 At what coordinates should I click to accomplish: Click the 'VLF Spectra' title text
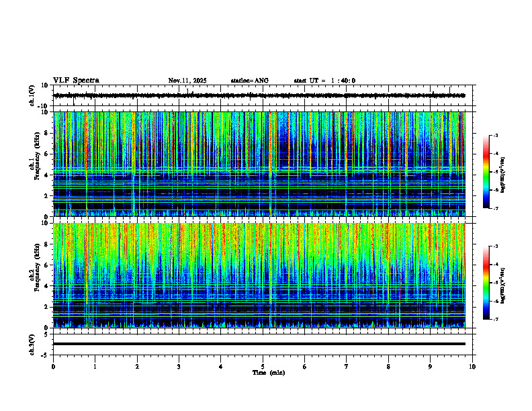pos(76,81)
